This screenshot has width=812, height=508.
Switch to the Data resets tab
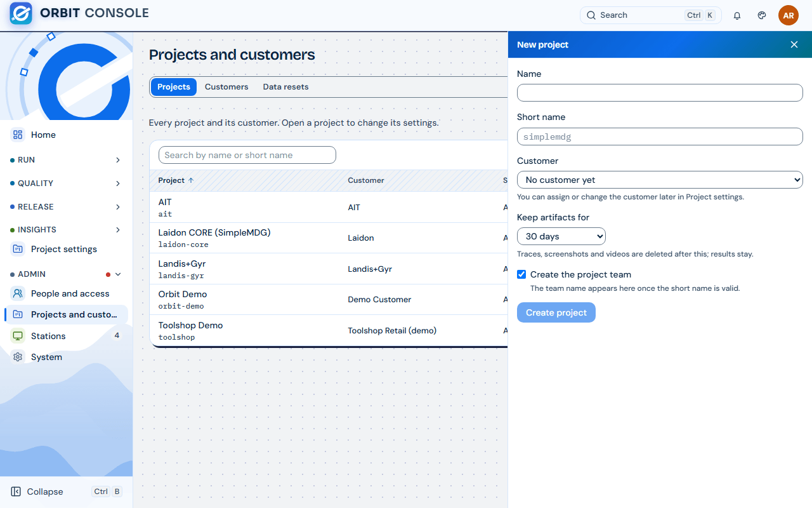click(x=285, y=87)
